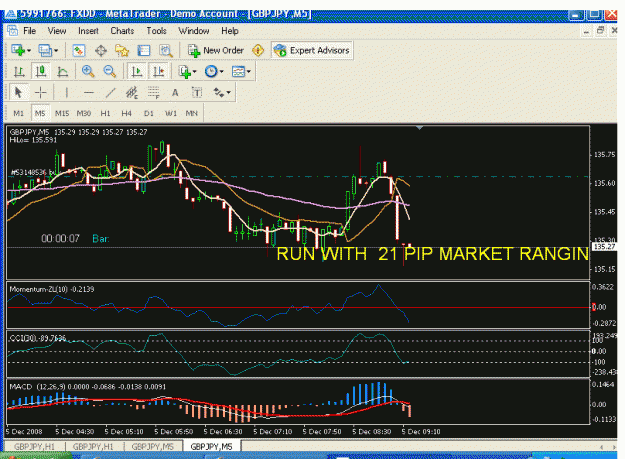Click the CCI(30) indicator label
Image resolution: width=625 pixels, height=459 pixels.
click(x=37, y=338)
